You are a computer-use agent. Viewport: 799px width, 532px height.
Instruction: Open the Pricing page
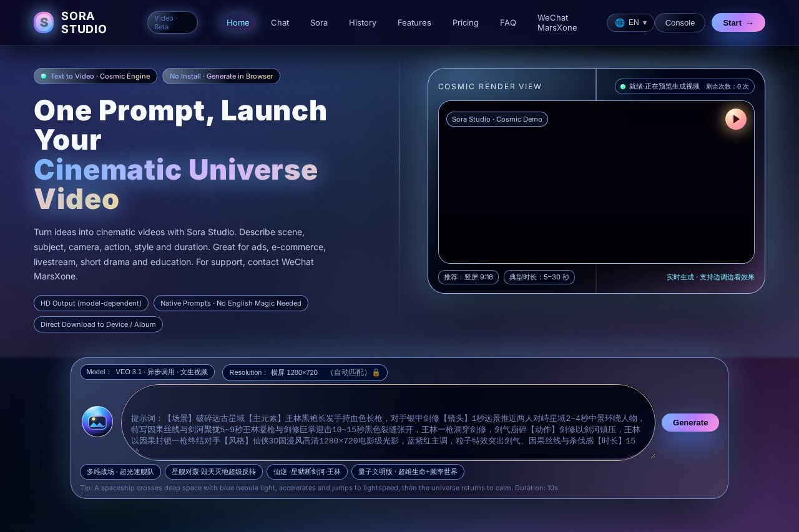pos(465,22)
